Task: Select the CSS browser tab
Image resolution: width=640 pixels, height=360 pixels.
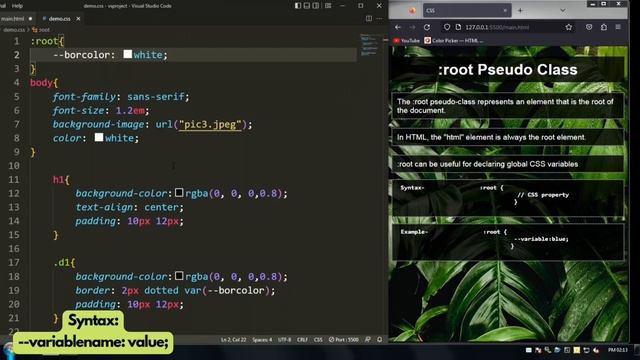Action: pyautogui.click(x=466, y=11)
